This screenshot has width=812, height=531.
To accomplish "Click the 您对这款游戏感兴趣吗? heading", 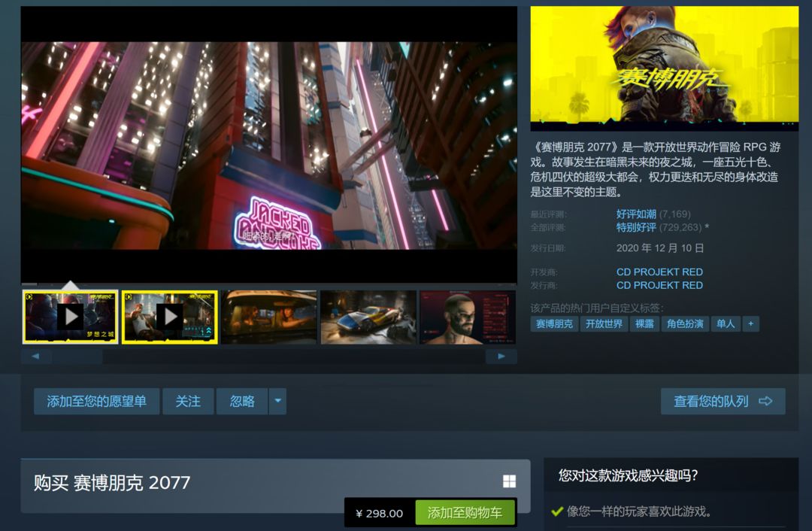I will coord(628,475).
